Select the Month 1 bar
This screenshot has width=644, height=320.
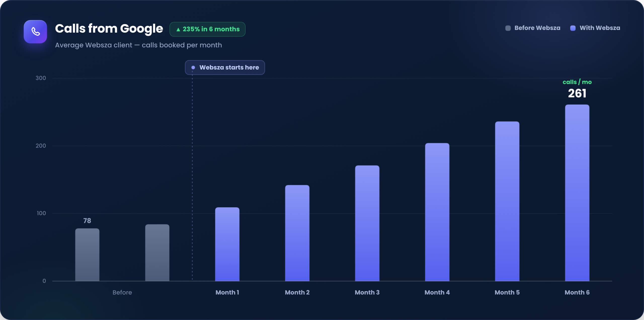227,244
